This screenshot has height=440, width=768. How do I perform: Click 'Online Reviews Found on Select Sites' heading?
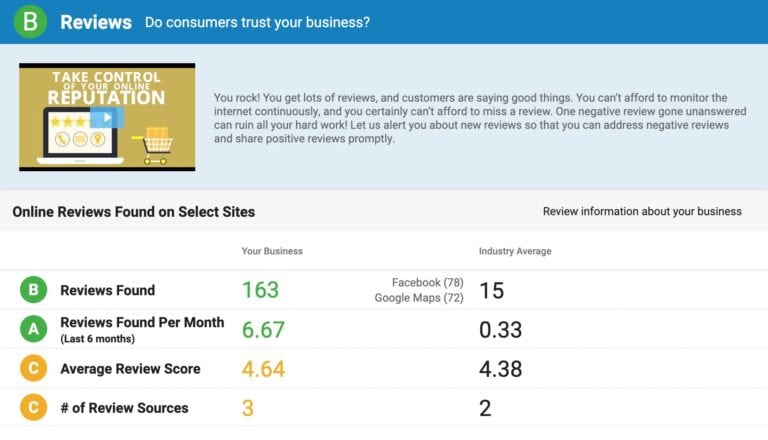pyautogui.click(x=133, y=212)
